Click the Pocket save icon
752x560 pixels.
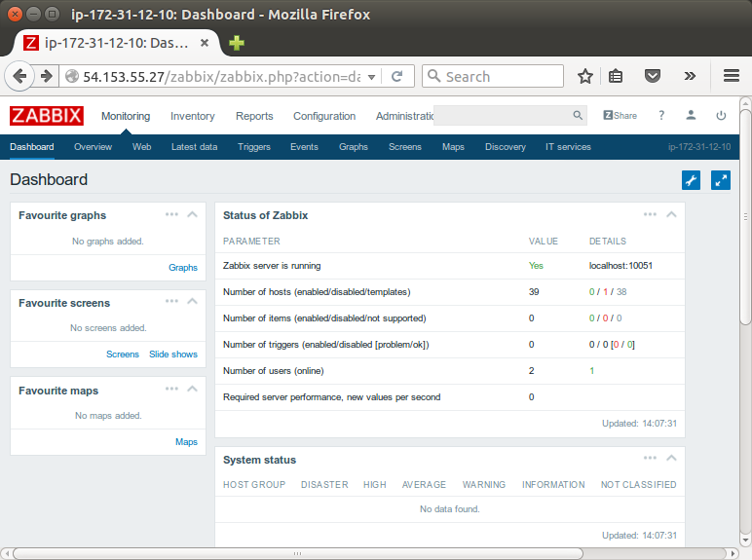click(x=653, y=76)
